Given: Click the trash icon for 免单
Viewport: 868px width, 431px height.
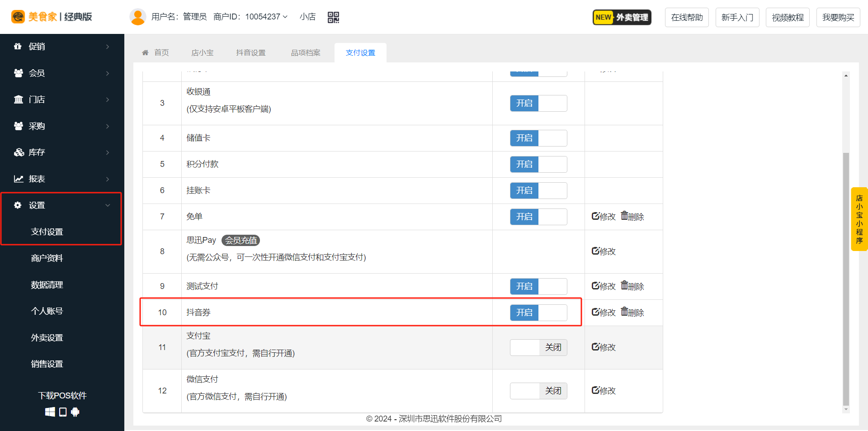Looking at the screenshot, I should coord(624,216).
